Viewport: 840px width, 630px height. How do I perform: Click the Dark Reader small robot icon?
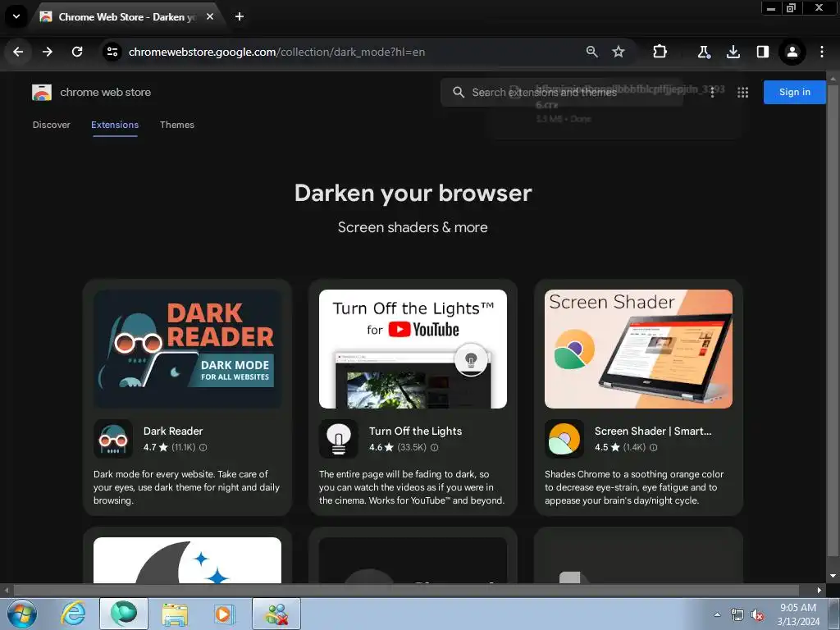113,439
